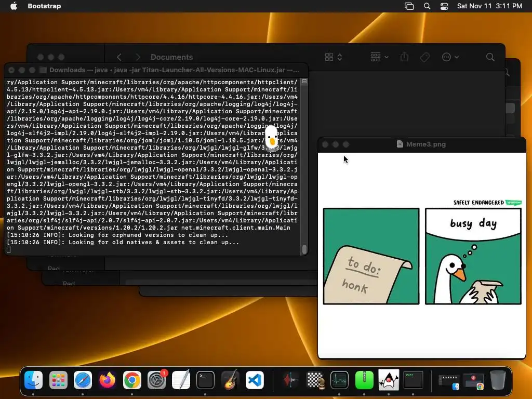
Task: Click the 'busy day' goose comic panel
Action: [x=473, y=256]
